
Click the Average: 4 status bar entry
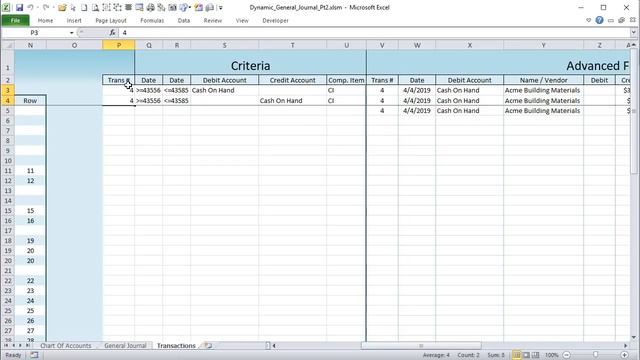436,355
